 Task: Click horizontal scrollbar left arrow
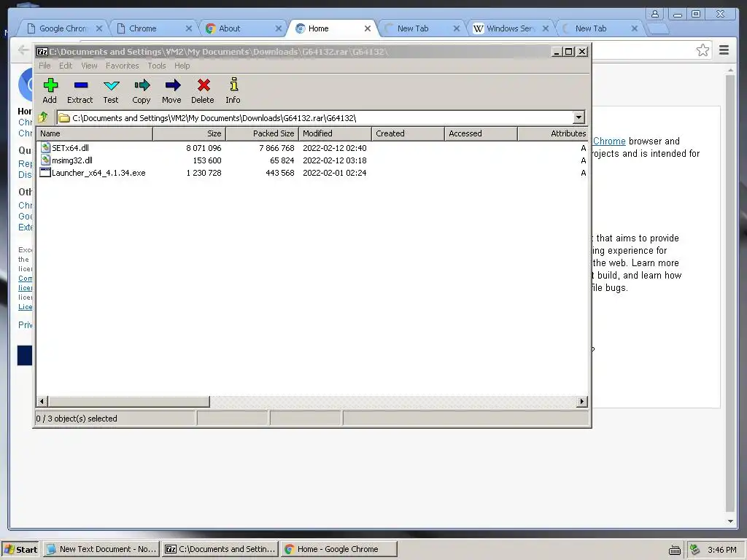coord(42,402)
